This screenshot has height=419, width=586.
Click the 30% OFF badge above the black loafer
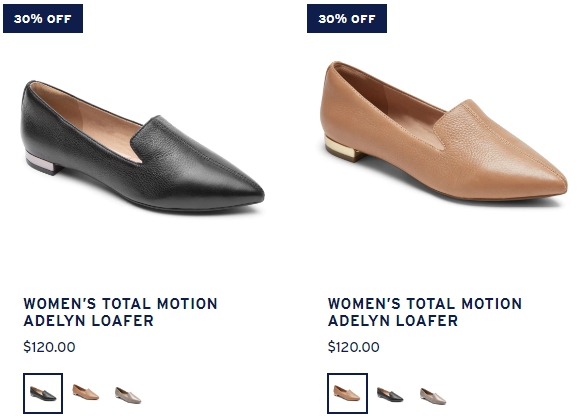coord(43,19)
